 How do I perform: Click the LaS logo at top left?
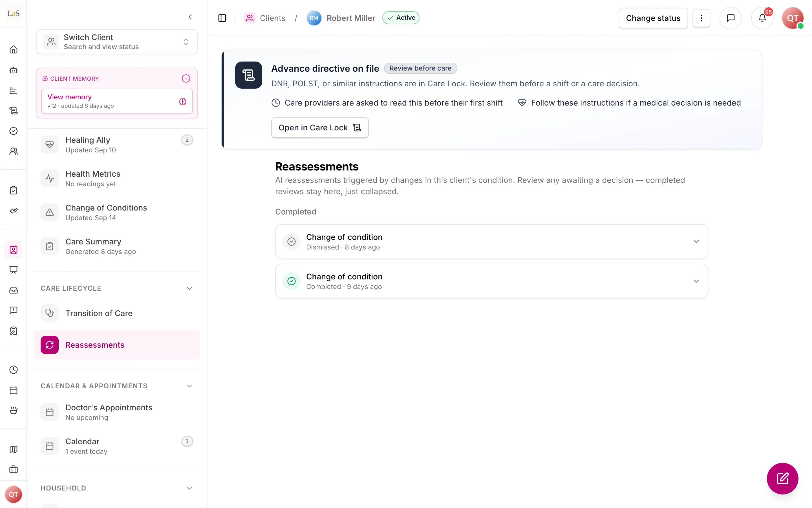(x=14, y=14)
